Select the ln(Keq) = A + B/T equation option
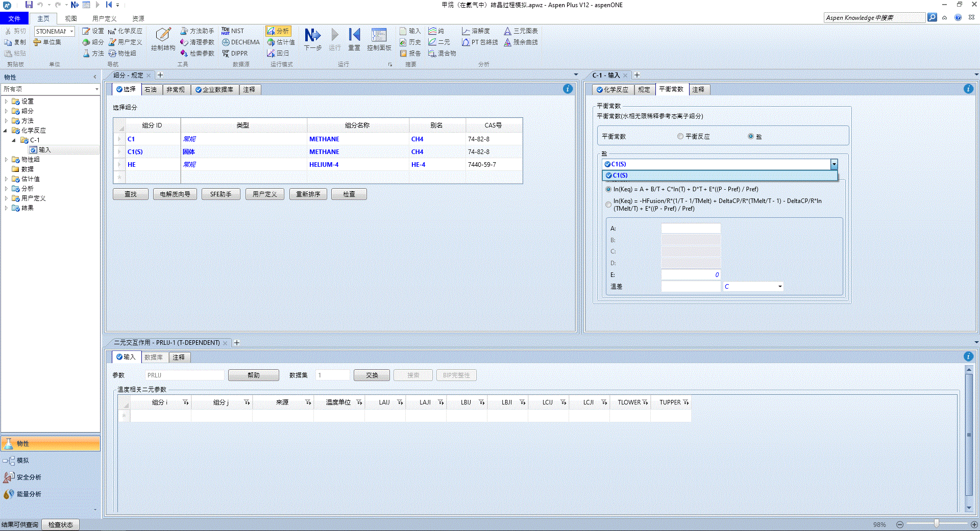This screenshot has width=980, height=531. pos(608,189)
